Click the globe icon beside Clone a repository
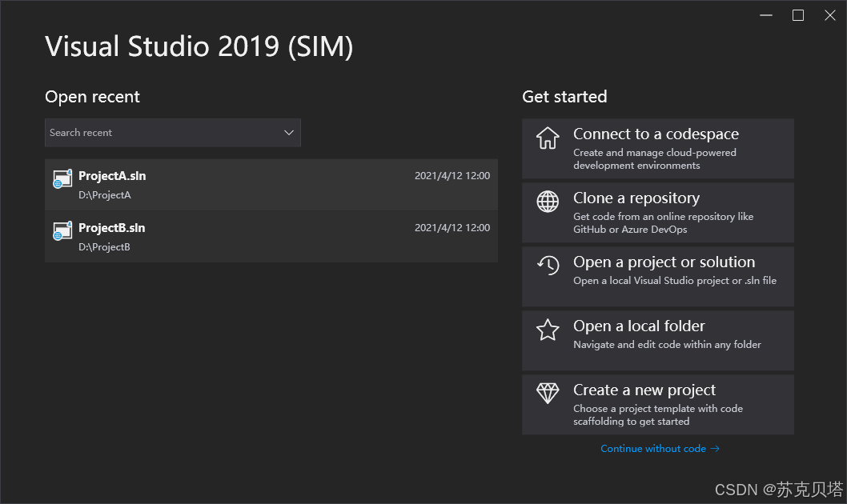The height and width of the screenshot is (504, 847). click(x=548, y=202)
